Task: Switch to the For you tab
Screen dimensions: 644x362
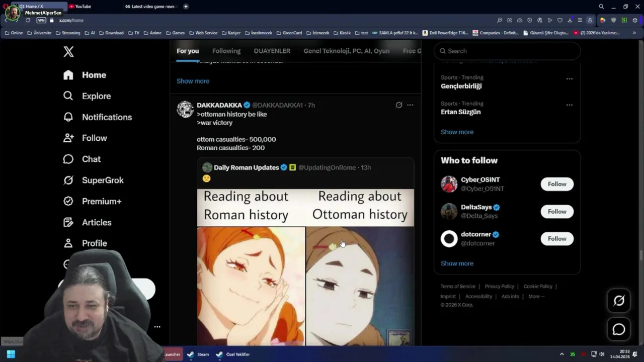Action: point(188,51)
